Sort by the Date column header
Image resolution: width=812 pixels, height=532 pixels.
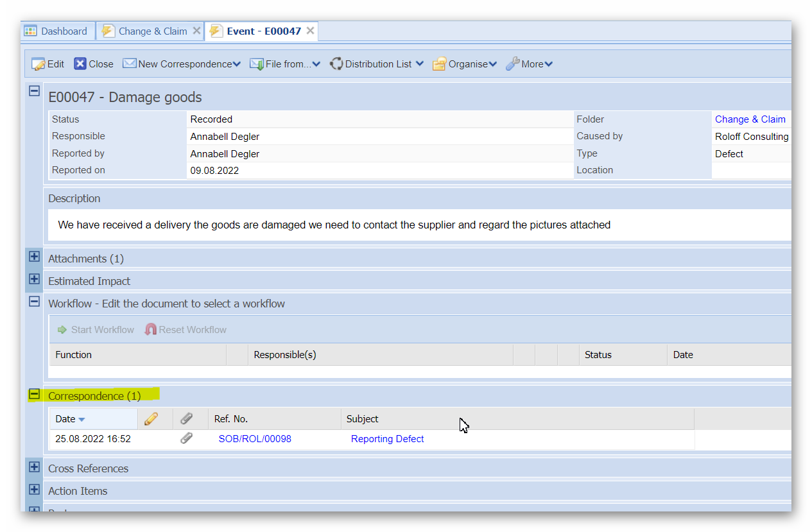65,419
